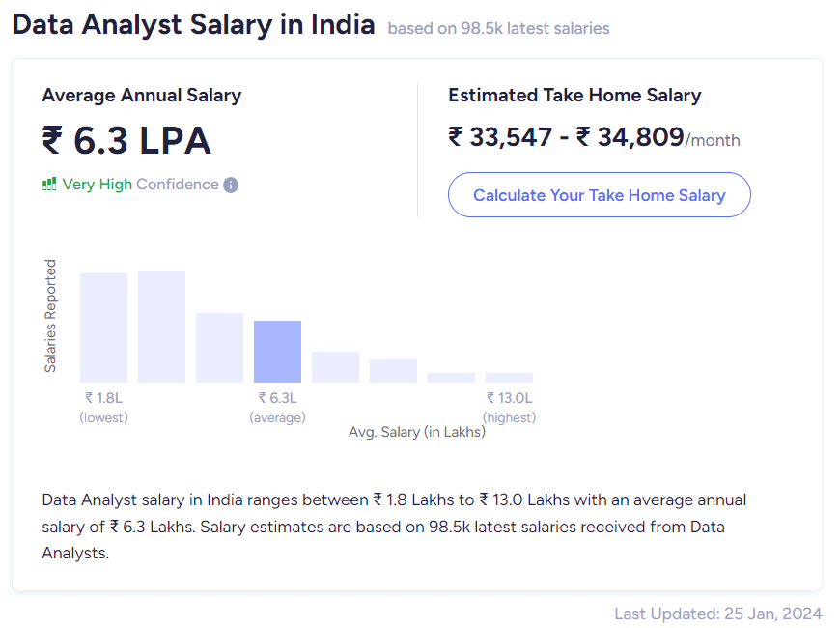
Task: Click Calculate Your Take Home Salary
Action: pyautogui.click(x=599, y=194)
